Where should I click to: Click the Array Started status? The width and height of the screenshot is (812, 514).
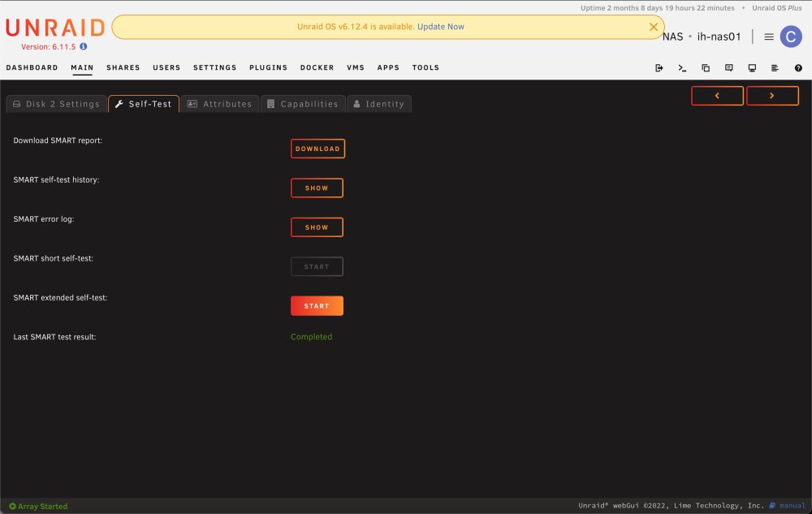38,506
